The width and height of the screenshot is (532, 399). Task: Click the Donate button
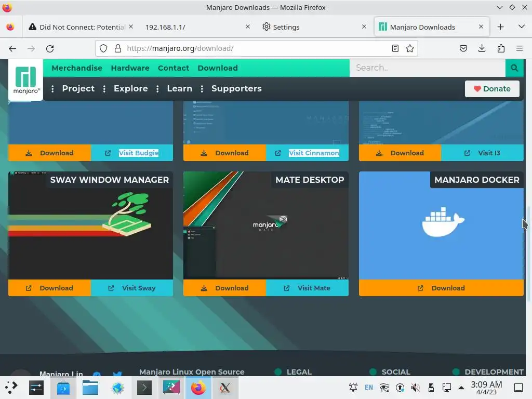pos(492,88)
